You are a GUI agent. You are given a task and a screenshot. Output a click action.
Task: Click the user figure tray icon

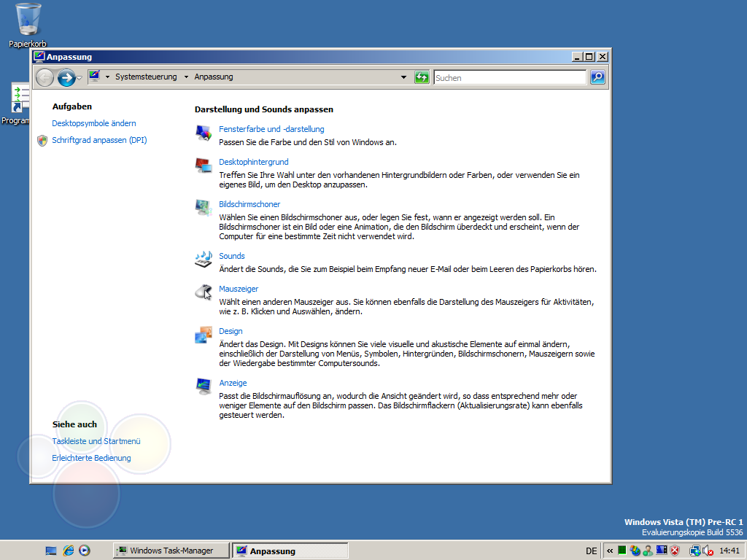tap(648, 551)
